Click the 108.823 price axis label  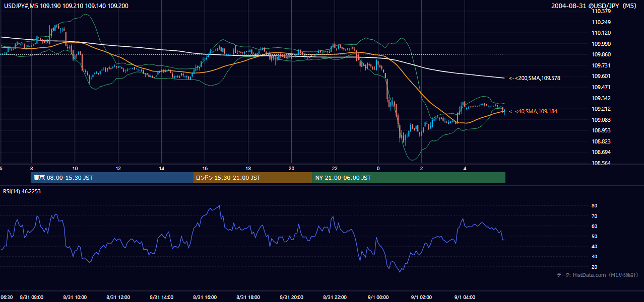(601, 141)
